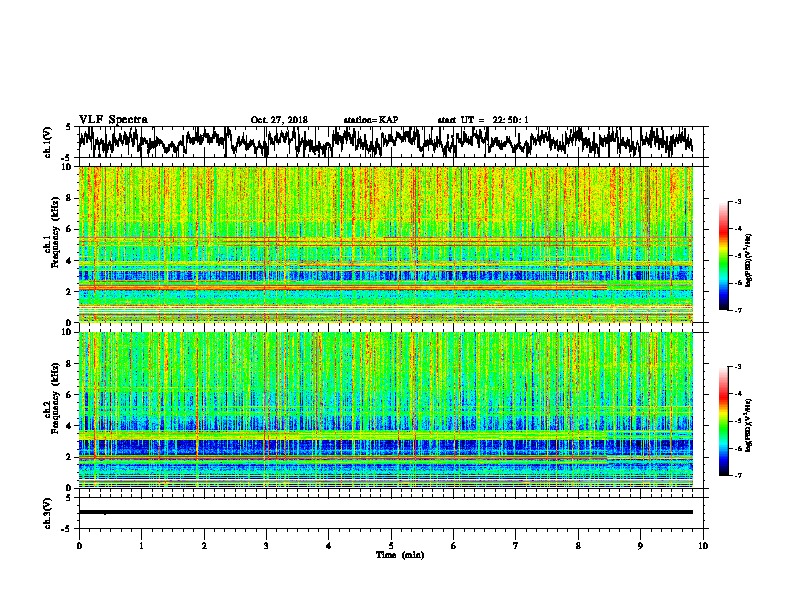Viewport: 792px width, 612px height.
Task: Click the ch.1 "Frequency (kHz)" axis label
Action: click(54, 233)
